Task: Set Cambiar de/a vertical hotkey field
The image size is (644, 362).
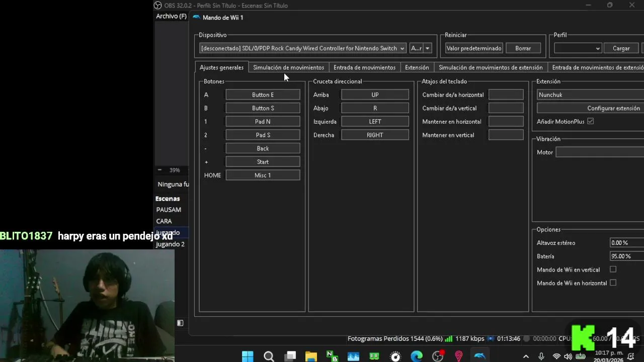Action: pos(506,108)
